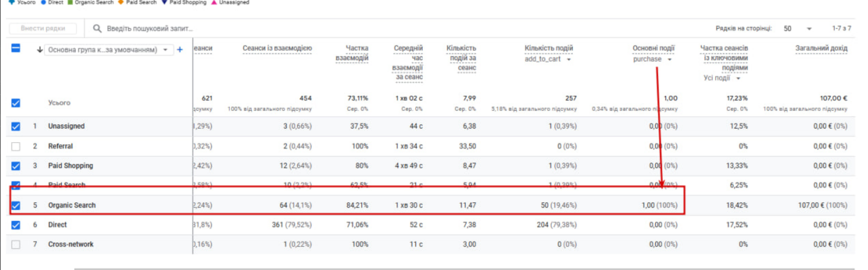Click the 18,42% key event rate cell
Image resolution: width=868 pixels, height=270 pixels.
point(737,206)
